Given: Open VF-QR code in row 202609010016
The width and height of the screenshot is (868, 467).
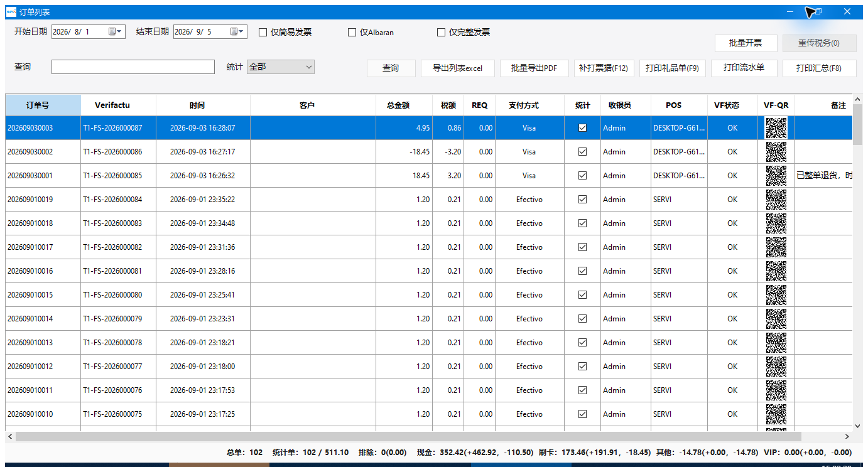Looking at the screenshot, I should click(776, 271).
